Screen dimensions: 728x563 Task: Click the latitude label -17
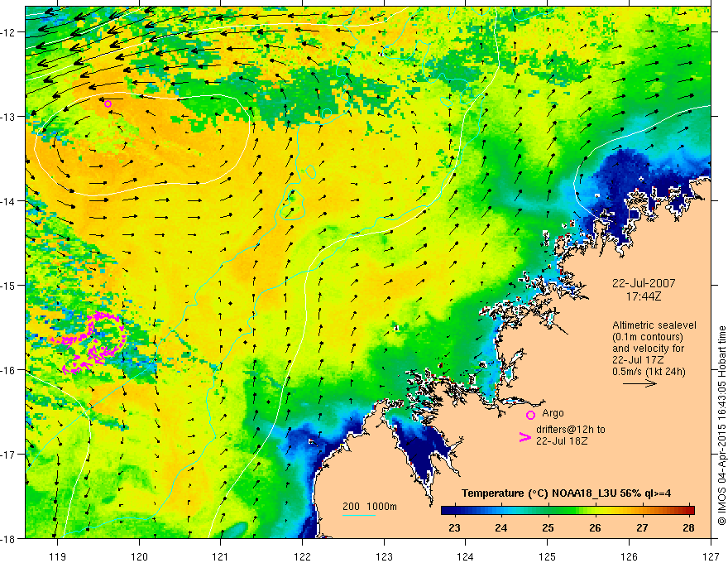point(9,455)
